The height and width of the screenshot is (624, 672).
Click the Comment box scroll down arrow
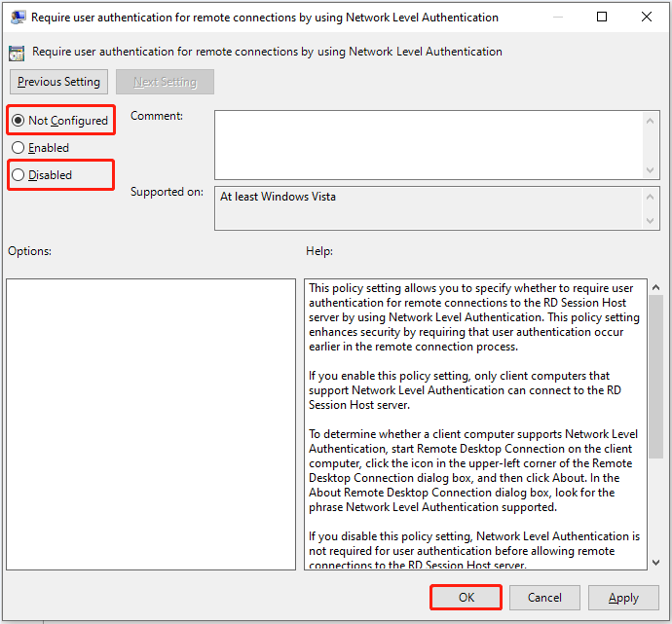tap(652, 169)
